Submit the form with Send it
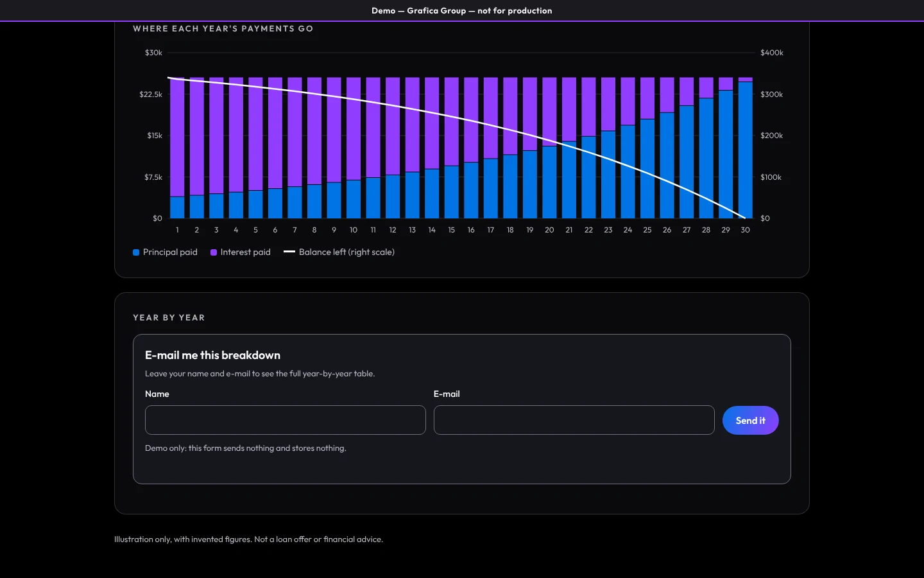The width and height of the screenshot is (924, 578). [751, 421]
